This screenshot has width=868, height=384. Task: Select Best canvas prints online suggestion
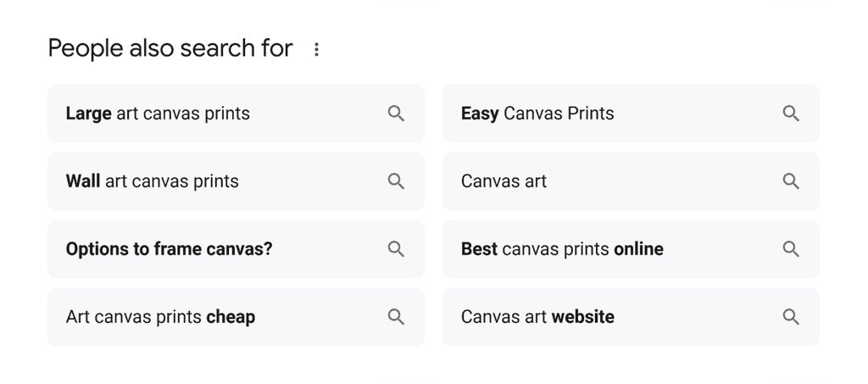click(562, 249)
